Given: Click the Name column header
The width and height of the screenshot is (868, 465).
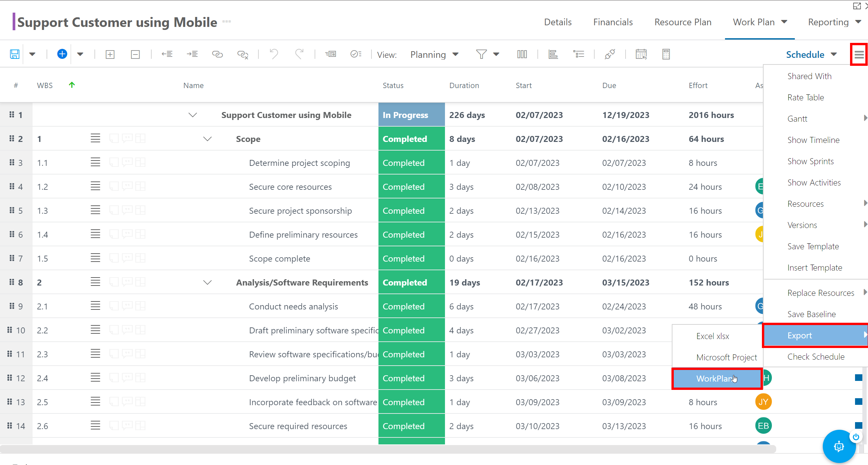Looking at the screenshot, I should coord(193,85).
